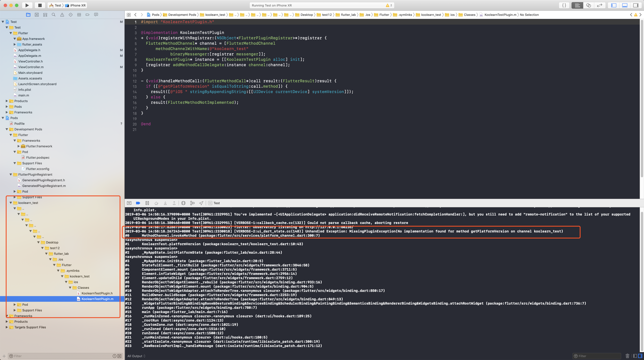Switch to Standard editor mode

[x=577, y=5]
